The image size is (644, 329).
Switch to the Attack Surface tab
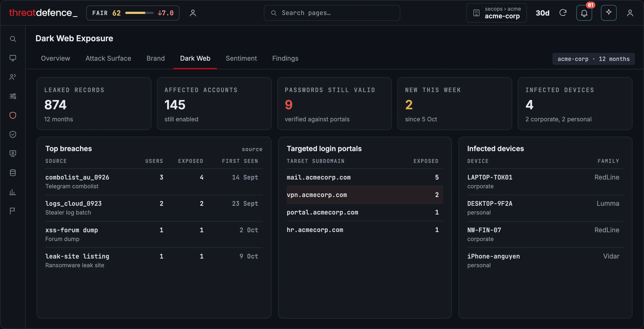tap(108, 58)
